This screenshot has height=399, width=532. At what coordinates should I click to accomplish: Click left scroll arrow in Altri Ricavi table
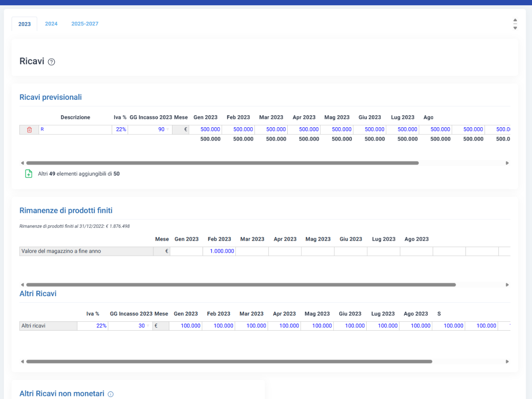(x=22, y=362)
